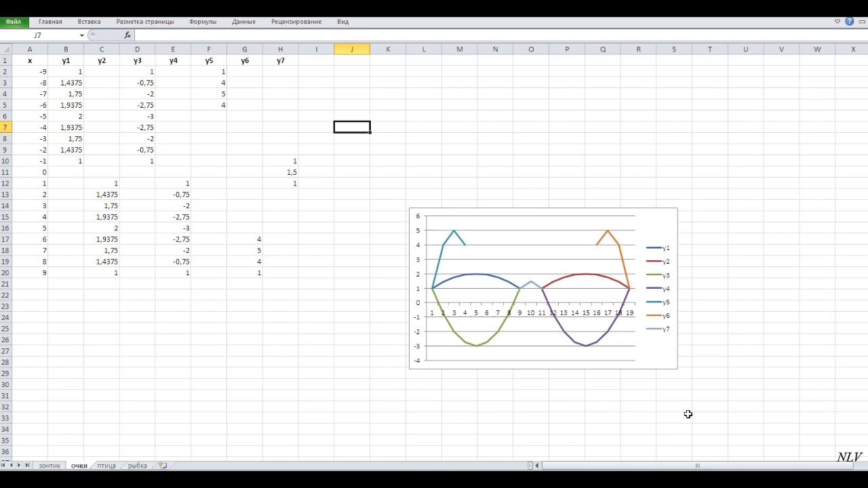Image resolution: width=868 pixels, height=488 pixels.
Task: Click header cell x in A1
Action: click(x=30, y=60)
